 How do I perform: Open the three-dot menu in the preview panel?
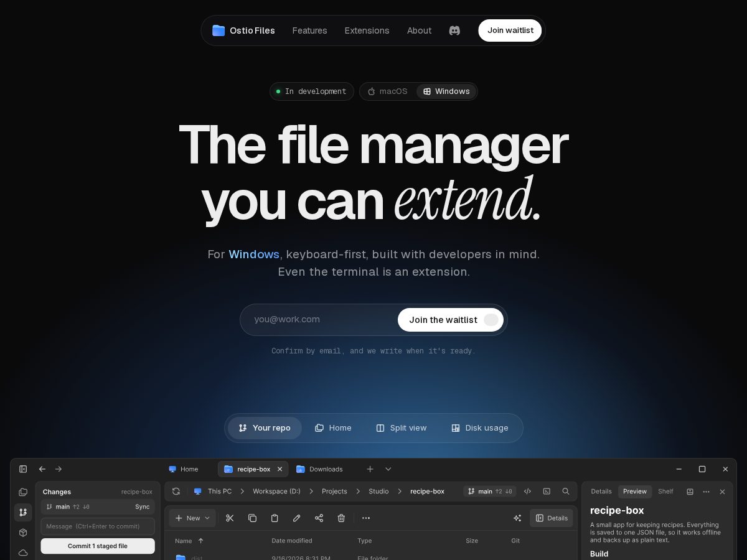click(x=706, y=492)
